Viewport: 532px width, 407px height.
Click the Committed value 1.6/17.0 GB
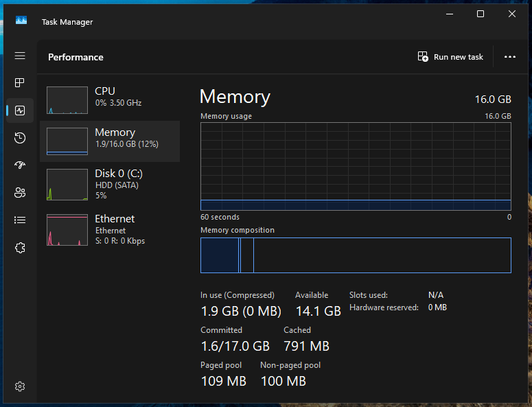pyautogui.click(x=235, y=347)
